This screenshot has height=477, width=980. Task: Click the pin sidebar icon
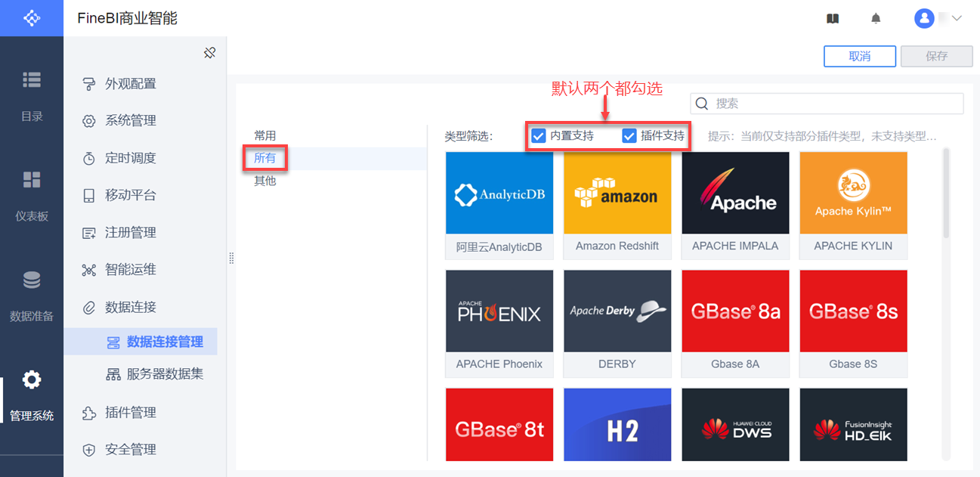point(210,53)
